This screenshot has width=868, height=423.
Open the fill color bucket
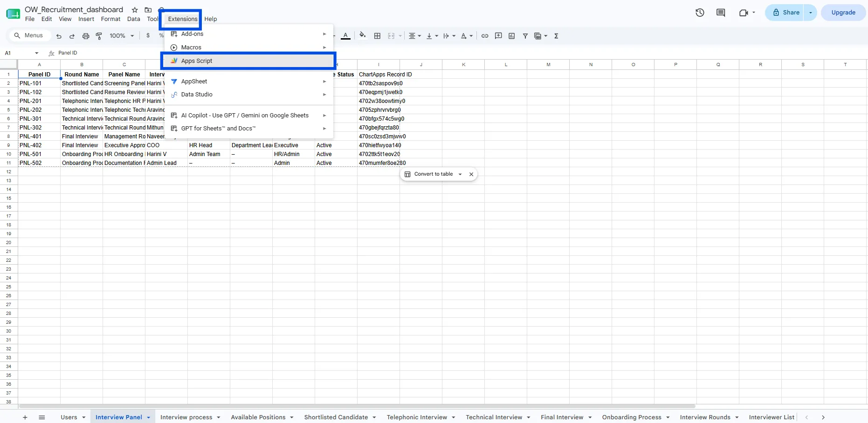tap(363, 35)
